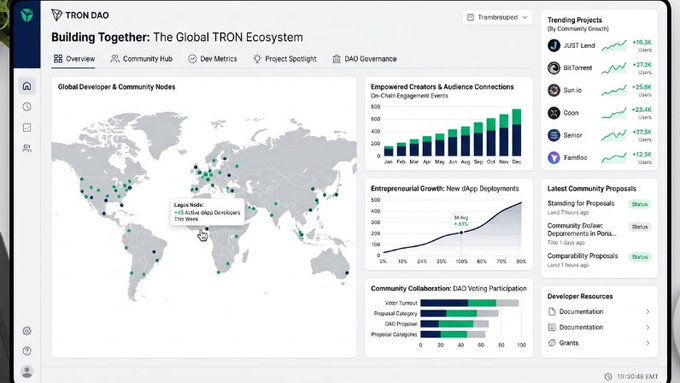Viewport: 680px width, 383px height.
Task: Open the chart analytics sidebar icon
Action: tap(27, 128)
